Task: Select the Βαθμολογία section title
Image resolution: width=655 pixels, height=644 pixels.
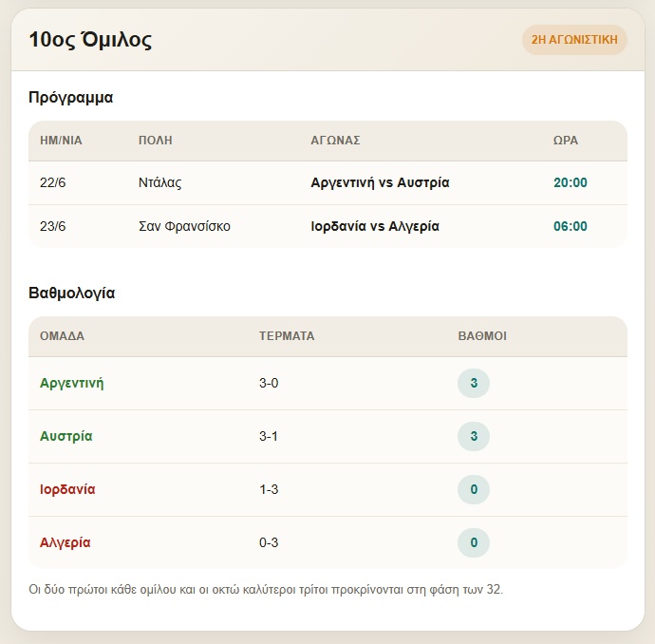Action: (72, 293)
